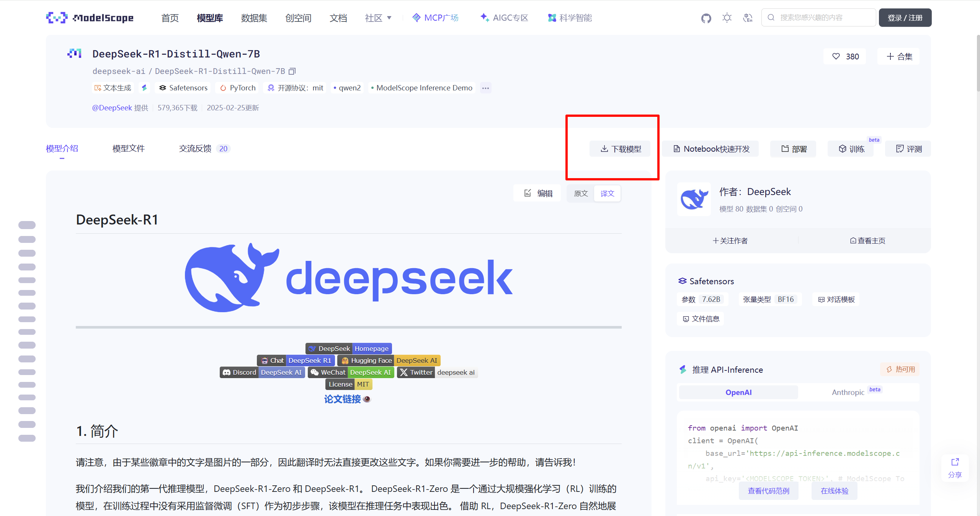Switch to 译文 translated text

coord(607,193)
